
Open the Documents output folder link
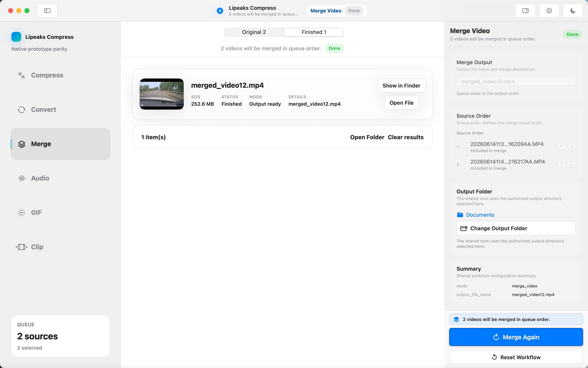480,215
